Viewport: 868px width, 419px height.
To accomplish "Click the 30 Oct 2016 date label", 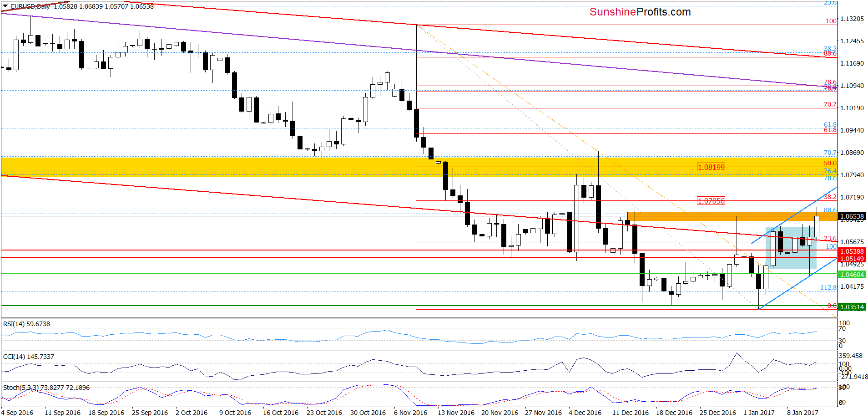I will coord(368,413).
